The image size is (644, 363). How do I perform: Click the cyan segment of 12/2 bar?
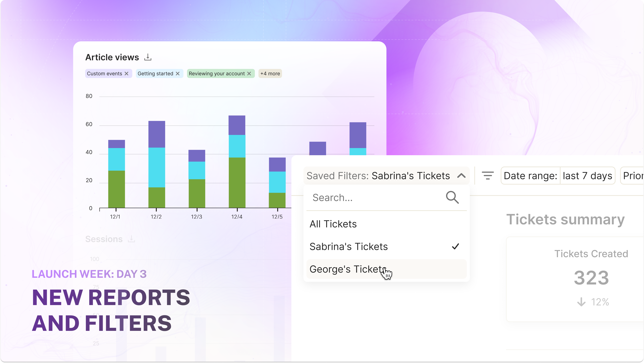click(156, 168)
